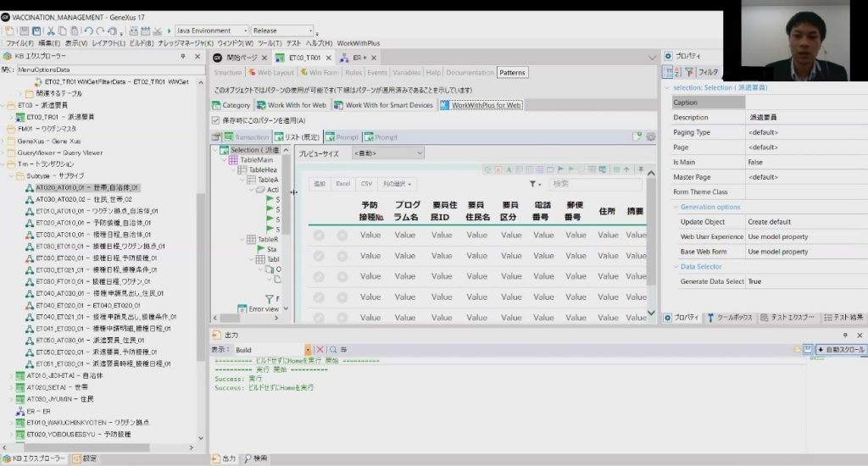The image size is (868, 466).
Task: Toggle the 自動スクロール button in the output panel
Action: pyautogui.click(x=841, y=350)
